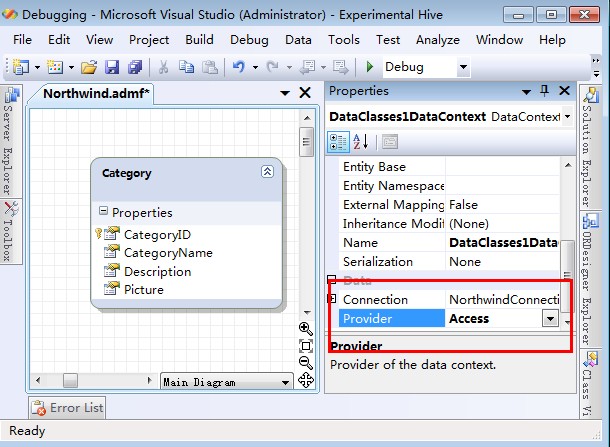Image resolution: width=610 pixels, height=447 pixels.
Task: Close the Properties panel
Action: (564, 91)
